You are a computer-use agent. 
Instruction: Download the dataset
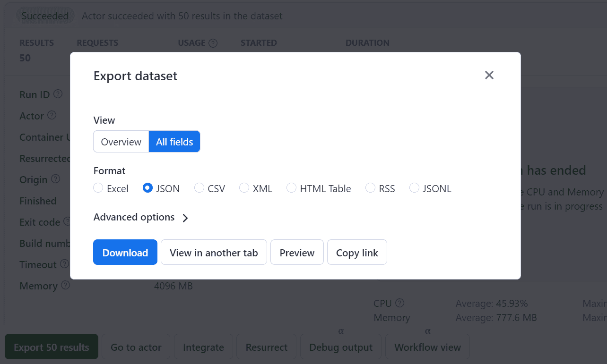pos(125,252)
